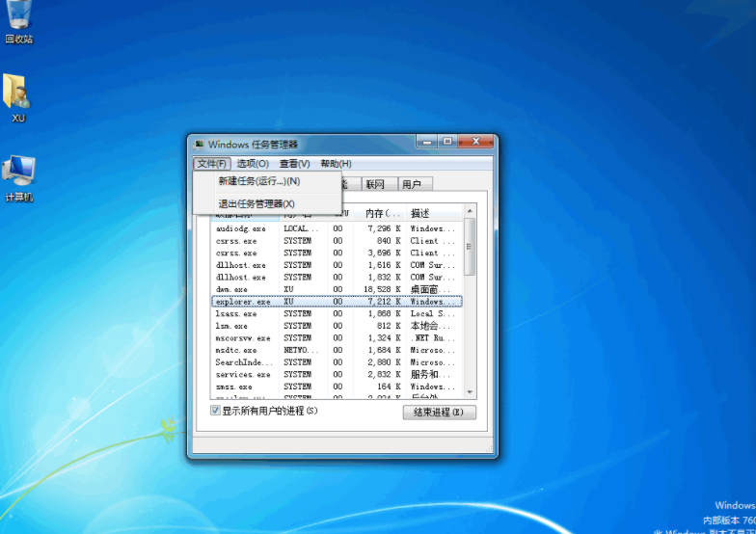Click the process list scrollbar thumb
Screen dimensions: 756x534
(470, 247)
